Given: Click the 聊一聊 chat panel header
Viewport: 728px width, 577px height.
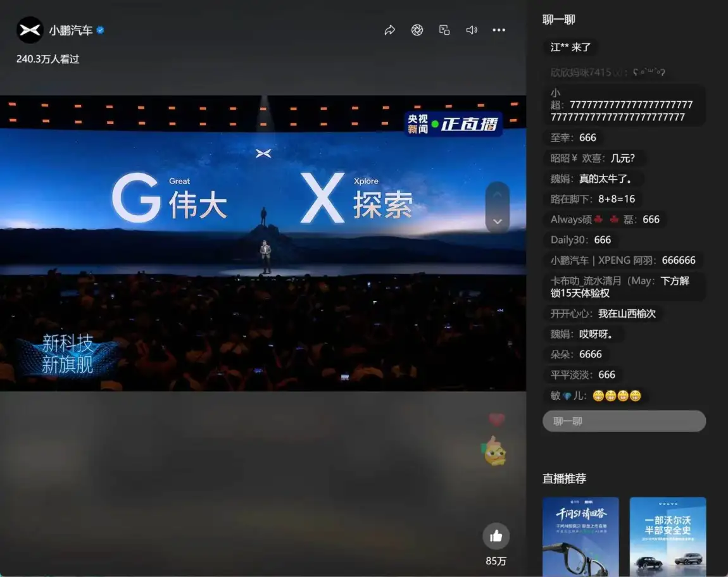Looking at the screenshot, I should click(559, 20).
